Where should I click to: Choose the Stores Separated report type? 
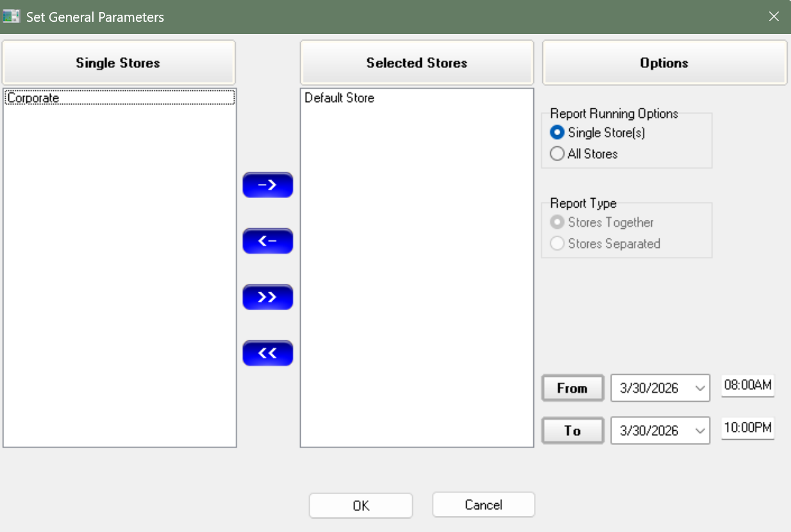coord(558,244)
